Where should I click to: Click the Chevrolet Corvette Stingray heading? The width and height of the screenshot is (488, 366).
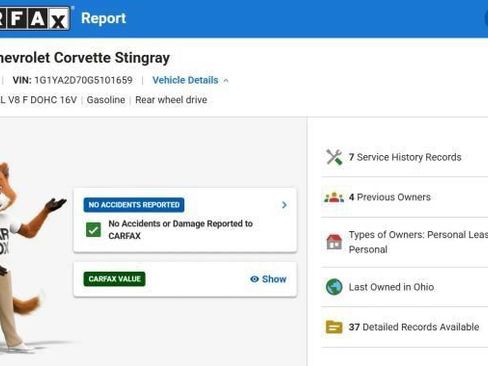pyautogui.click(x=85, y=58)
